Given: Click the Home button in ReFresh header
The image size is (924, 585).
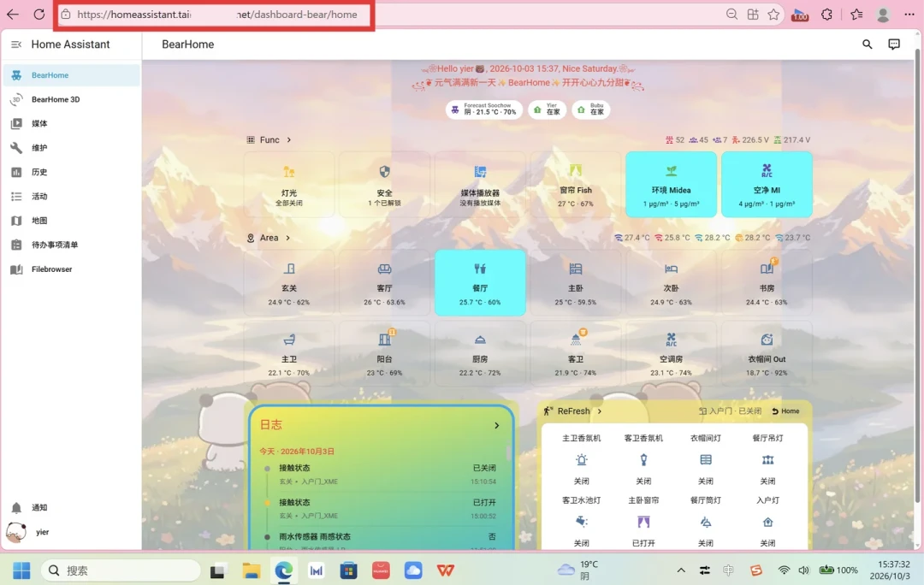Looking at the screenshot, I should tap(786, 411).
